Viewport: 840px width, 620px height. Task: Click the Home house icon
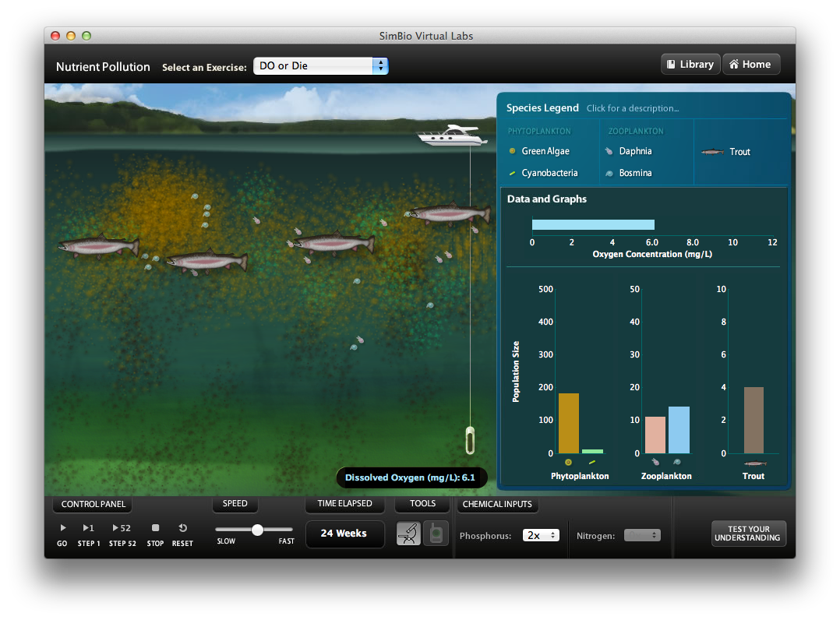click(734, 64)
